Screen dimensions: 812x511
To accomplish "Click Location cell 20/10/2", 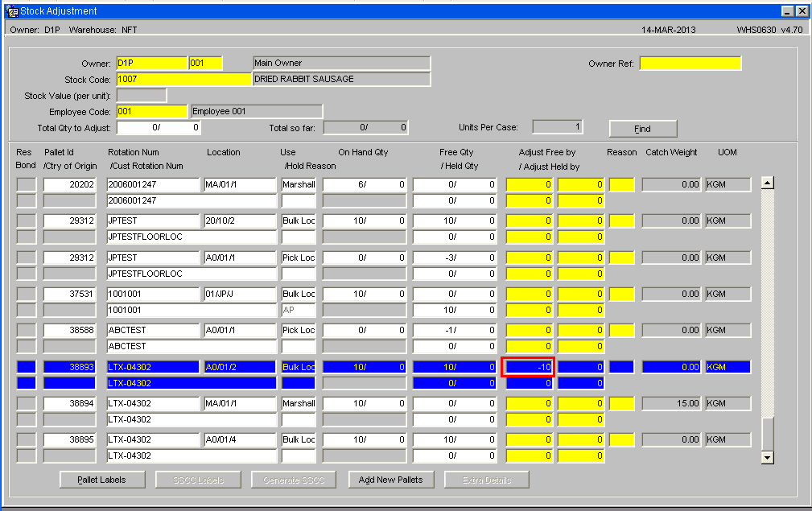I will click(241, 220).
